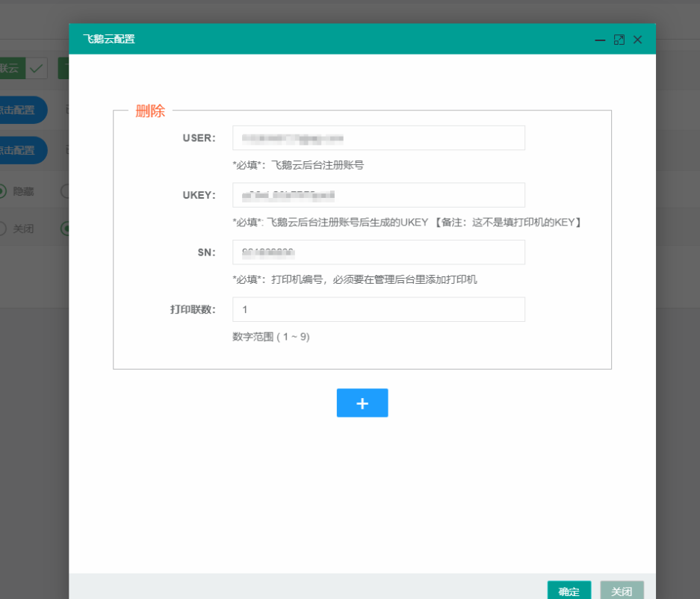Viewport: 700px width, 599px height.
Task: Add another printer with the blue plus button
Action: pyautogui.click(x=362, y=403)
